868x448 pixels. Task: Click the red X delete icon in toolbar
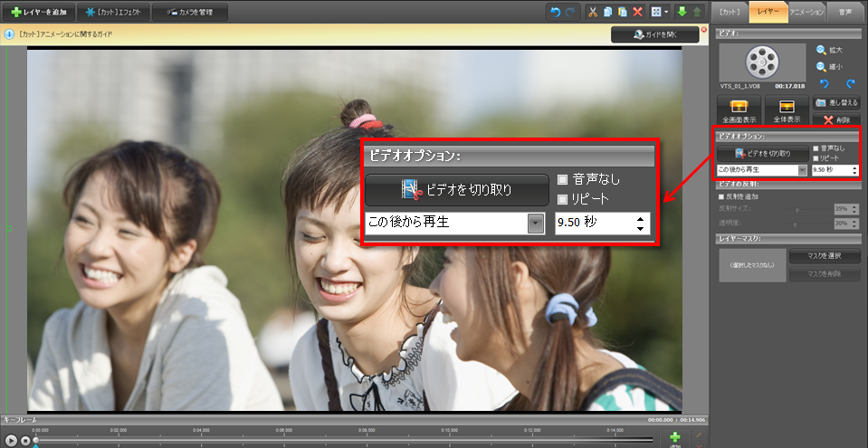point(637,12)
